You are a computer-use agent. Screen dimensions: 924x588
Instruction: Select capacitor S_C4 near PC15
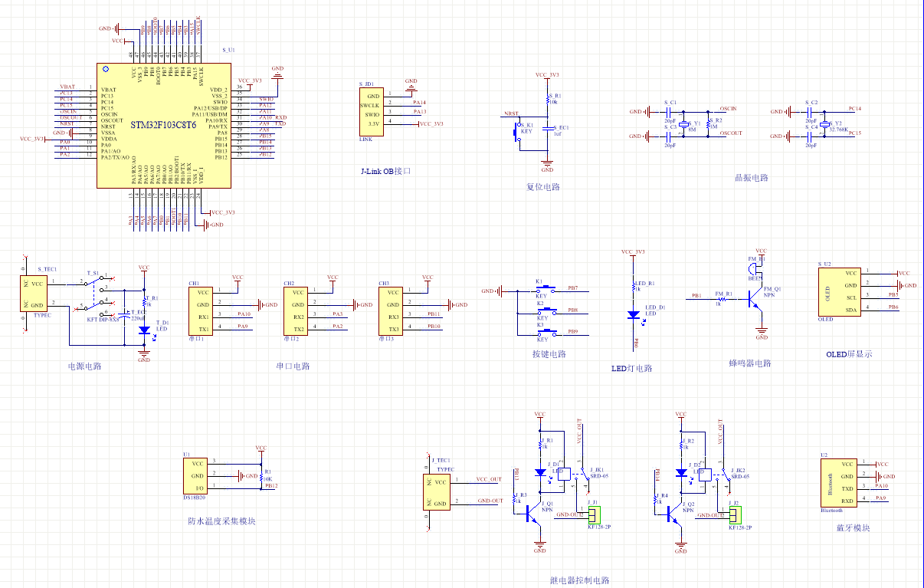coord(811,136)
